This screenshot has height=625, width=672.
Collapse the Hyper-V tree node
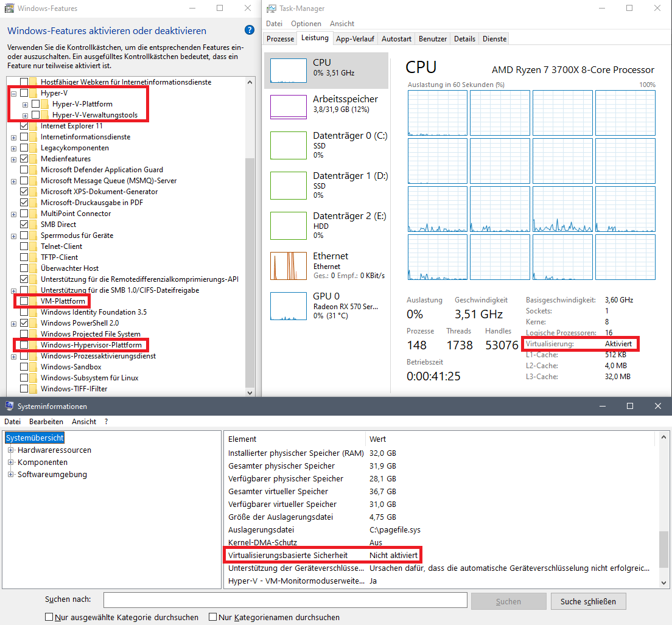(14, 93)
